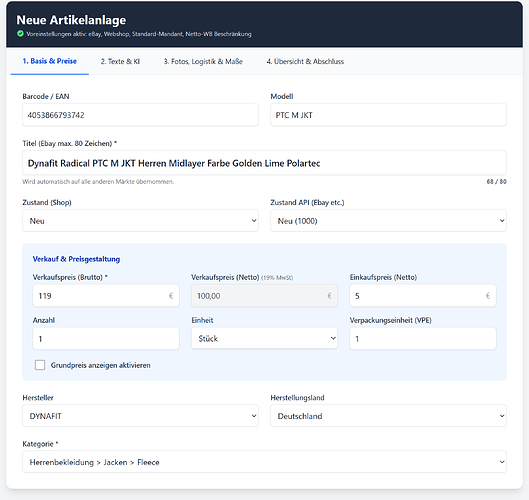Image resolution: width=529 pixels, height=500 pixels.
Task: Enable Grundpreis anzeigen aktivieren checkbox
Action: click(40, 365)
